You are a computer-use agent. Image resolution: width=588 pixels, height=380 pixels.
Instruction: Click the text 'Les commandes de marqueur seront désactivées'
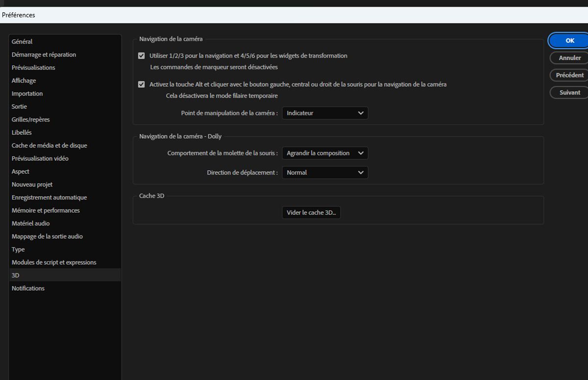pyautogui.click(x=214, y=67)
